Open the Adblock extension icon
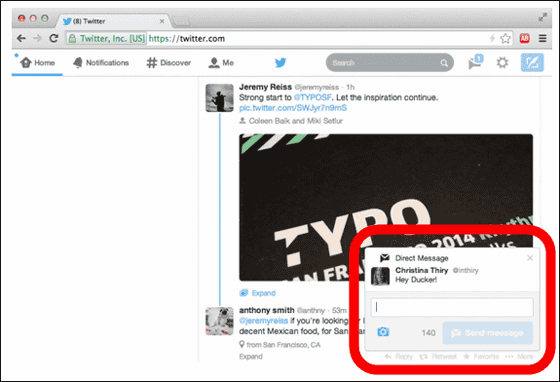Screen dimensions: 560x382 (x=524, y=38)
